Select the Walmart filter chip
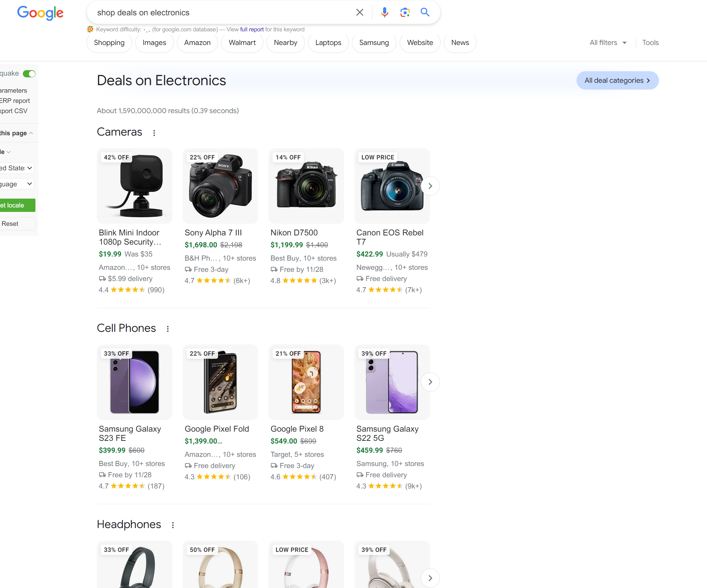Image resolution: width=707 pixels, height=588 pixels. click(242, 43)
